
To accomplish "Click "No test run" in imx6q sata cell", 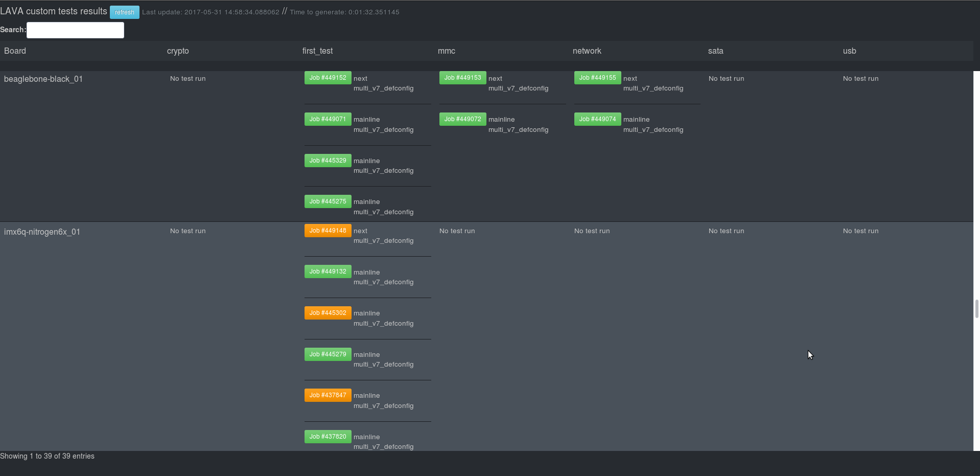I will 726,231.
